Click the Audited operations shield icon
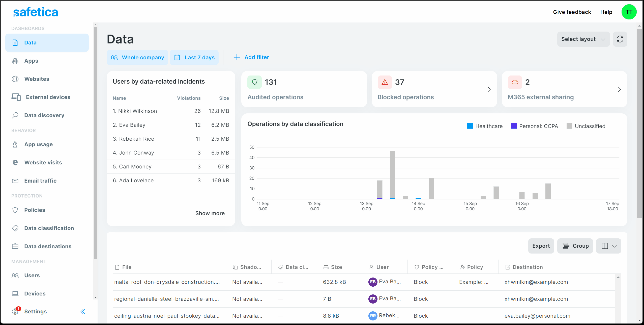Image resolution: width=644 pixels, height=325 pixels. click(x=254, y=82)
